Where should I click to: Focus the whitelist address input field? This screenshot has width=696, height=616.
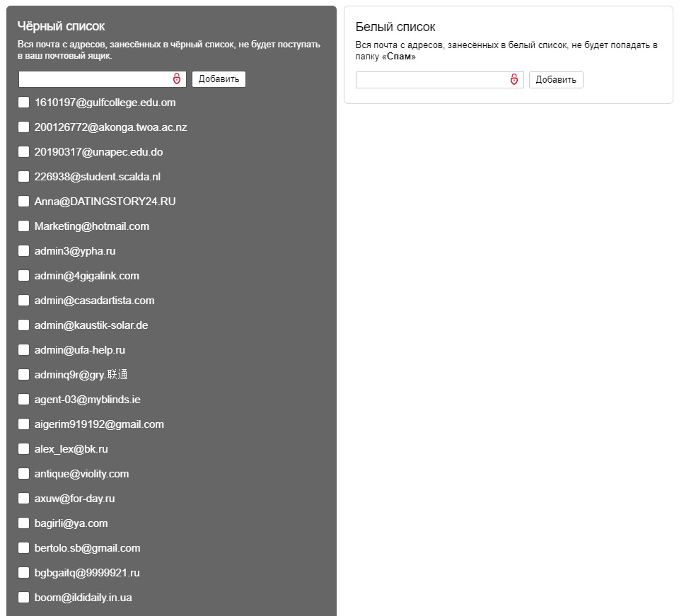(x=433, y=80)
